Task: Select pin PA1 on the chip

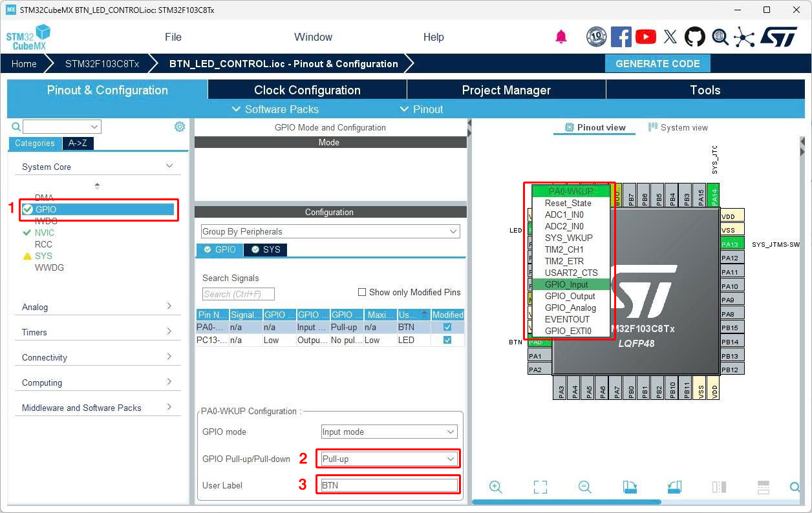Action: coord(539,356)
